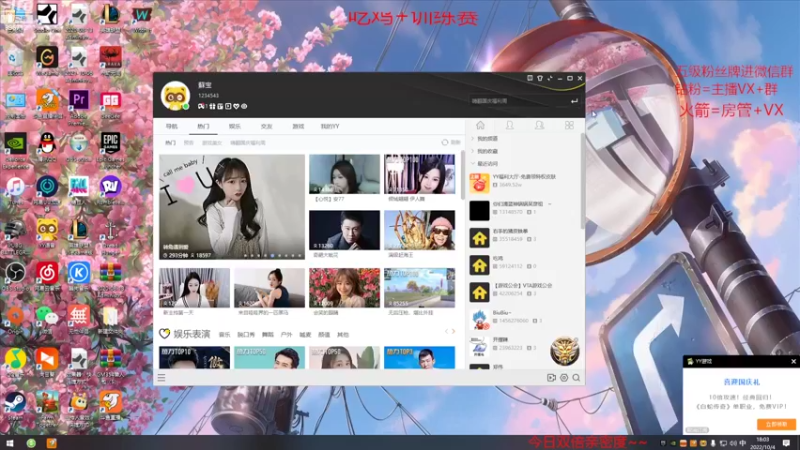This screenshot has width=800, height=450.
Task: Switch to the 游戏 tab
Action: click(298, 126)
